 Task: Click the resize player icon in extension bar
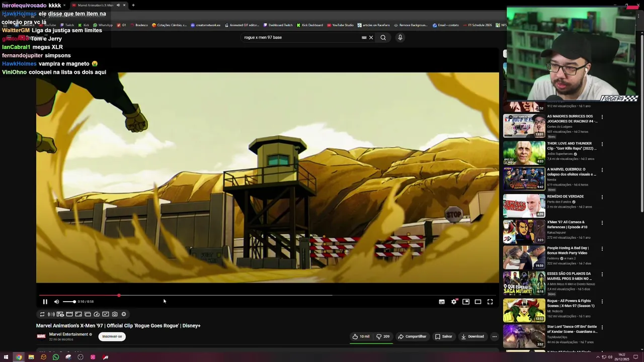click(78, 314)
